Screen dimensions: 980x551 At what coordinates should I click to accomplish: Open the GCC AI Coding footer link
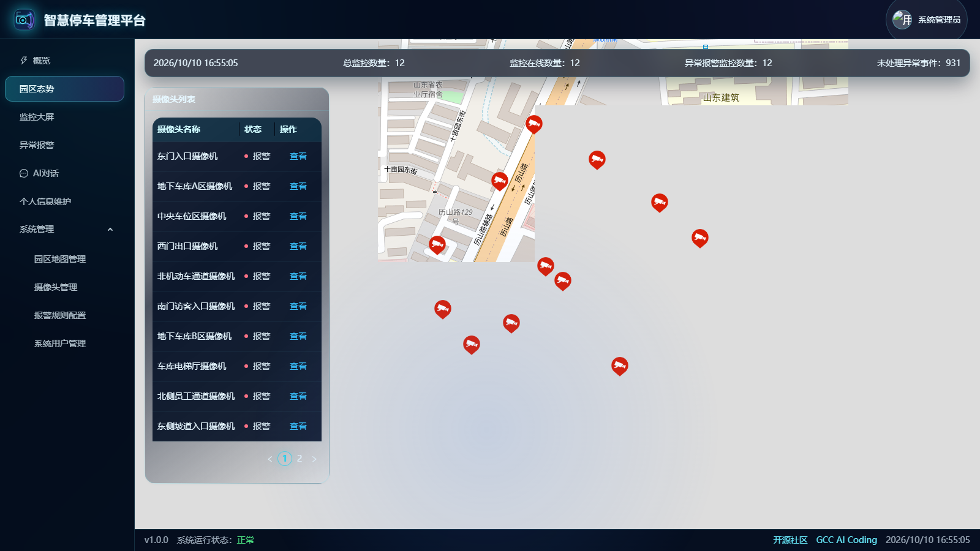(x=846, y=540)
